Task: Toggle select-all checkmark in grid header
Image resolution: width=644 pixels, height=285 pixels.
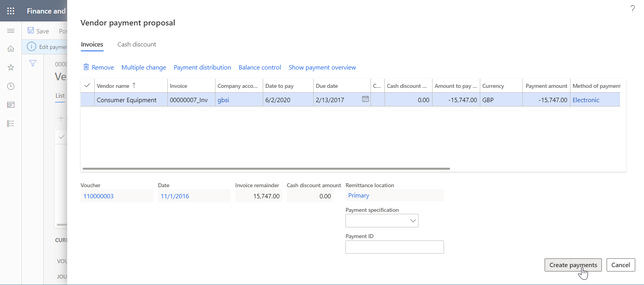Action: click(x=87, y=85)
